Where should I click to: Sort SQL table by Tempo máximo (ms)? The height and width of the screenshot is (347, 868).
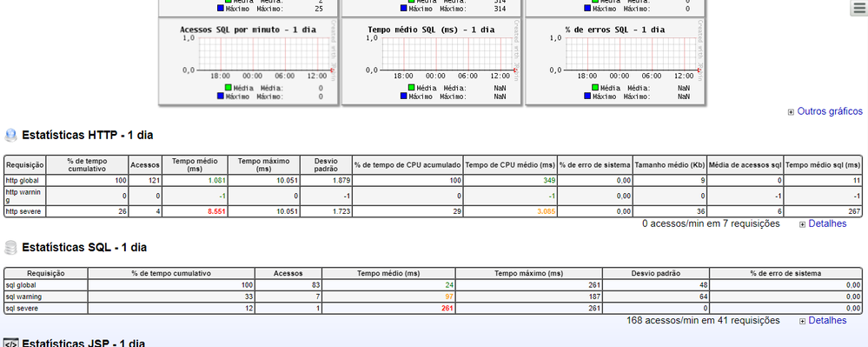pyautogui.click(x=528, y=273)
